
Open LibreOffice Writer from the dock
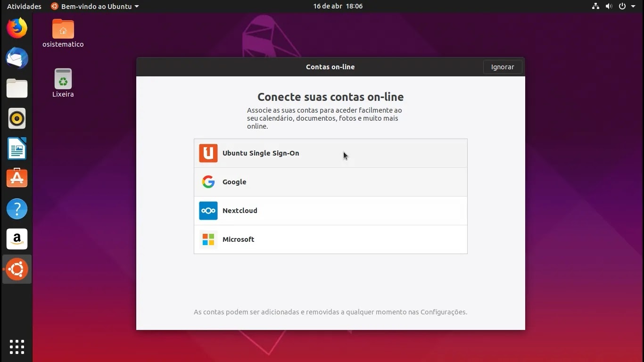point(17,149)
